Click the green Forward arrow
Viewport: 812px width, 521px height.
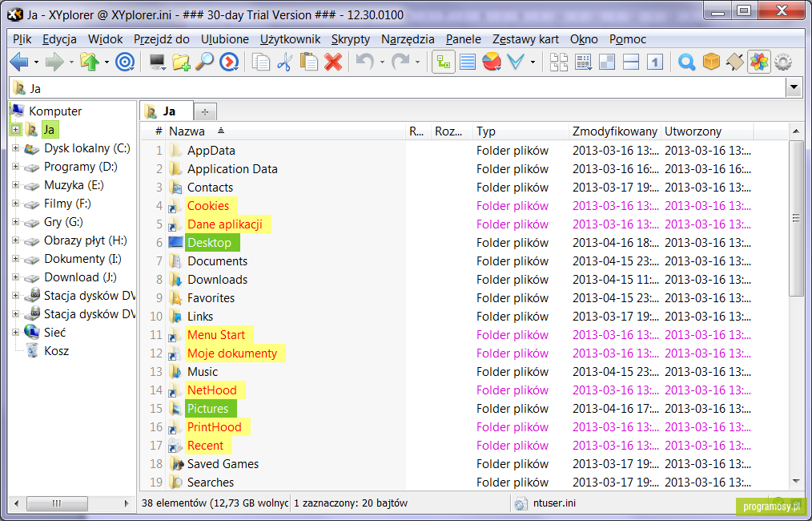pos(54,63)
